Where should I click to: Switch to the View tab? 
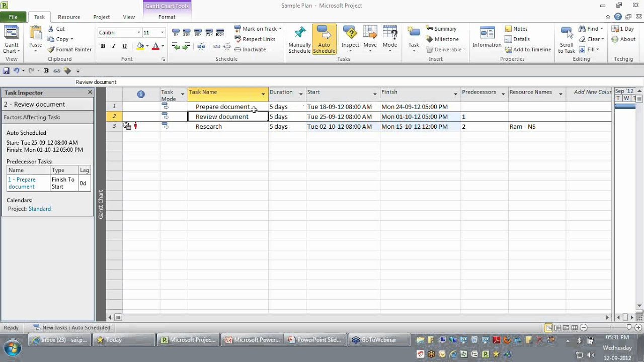[x=129, y=17]
